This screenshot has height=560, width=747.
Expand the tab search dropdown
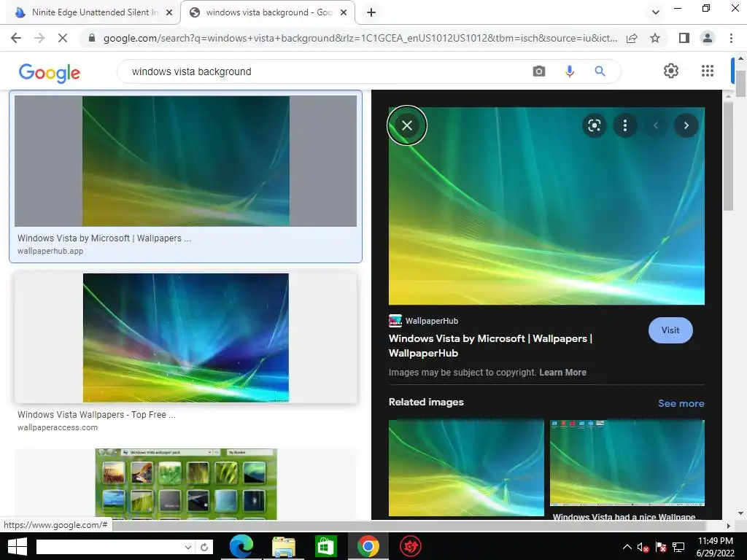click(x=656, y=12)
